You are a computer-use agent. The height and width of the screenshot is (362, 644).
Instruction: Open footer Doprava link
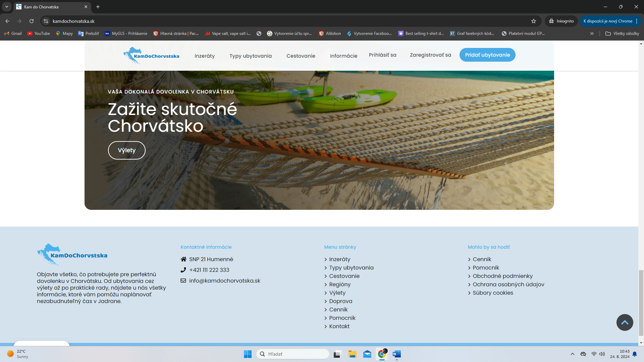point(341,301)
